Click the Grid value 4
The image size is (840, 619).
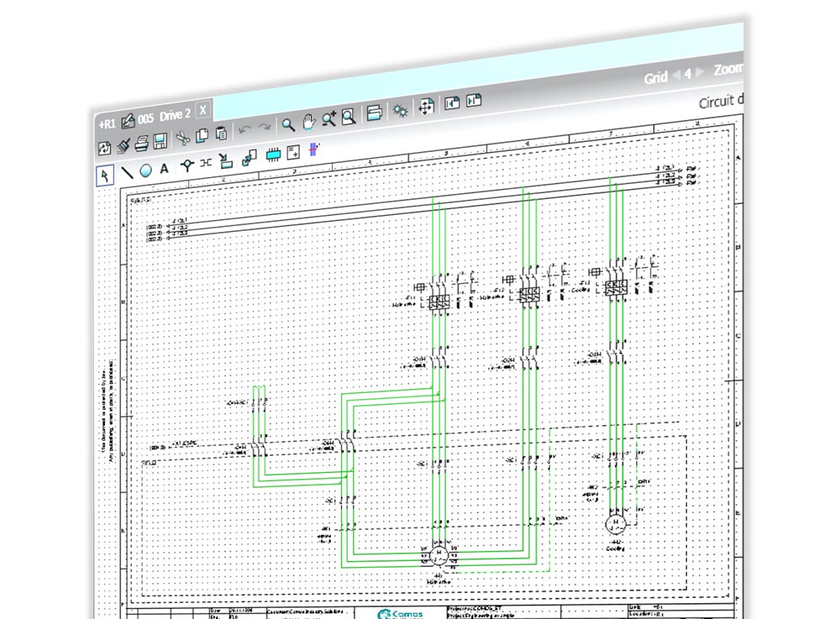click(x=688, y=73)
